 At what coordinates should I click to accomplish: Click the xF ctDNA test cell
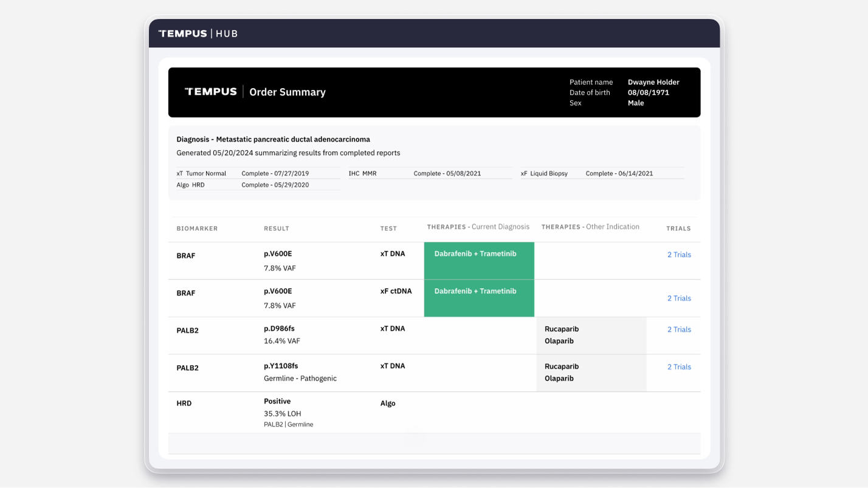tap(396, 291)
